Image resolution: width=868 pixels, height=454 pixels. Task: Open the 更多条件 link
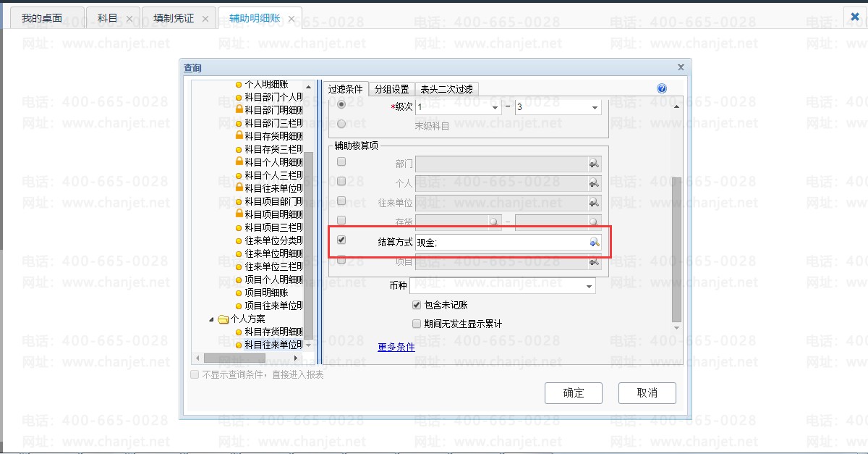[396, 347]
